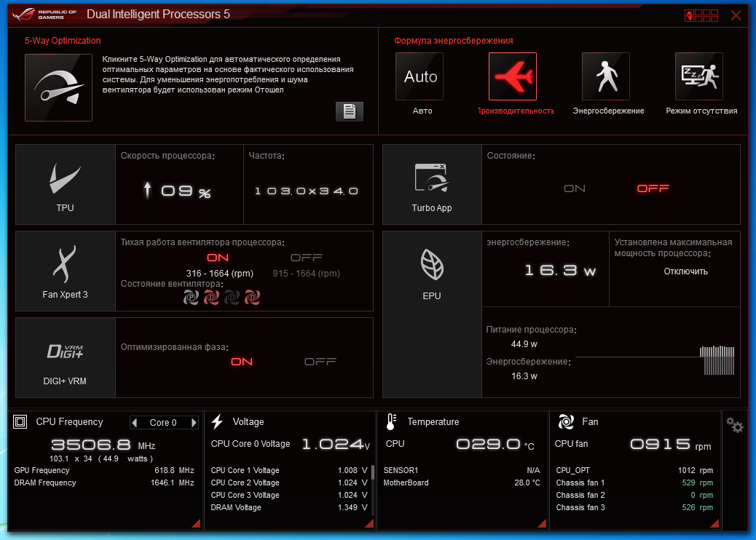Switch to previous CPU core with left arrow

pos(133,423)
